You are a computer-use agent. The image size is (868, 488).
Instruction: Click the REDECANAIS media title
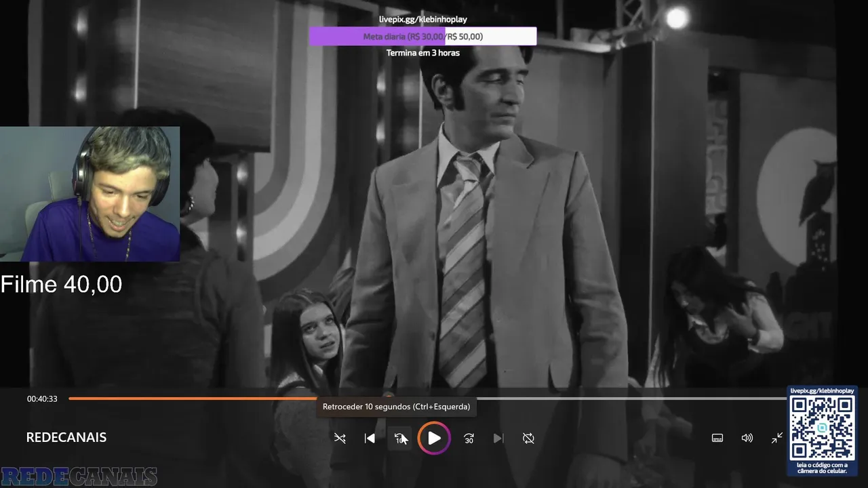click(66, 438)
